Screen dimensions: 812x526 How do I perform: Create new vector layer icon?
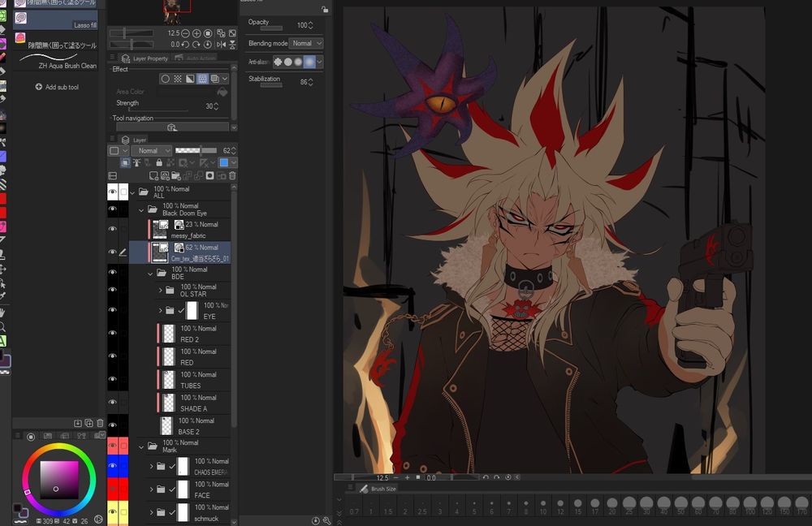coord(165,176)
